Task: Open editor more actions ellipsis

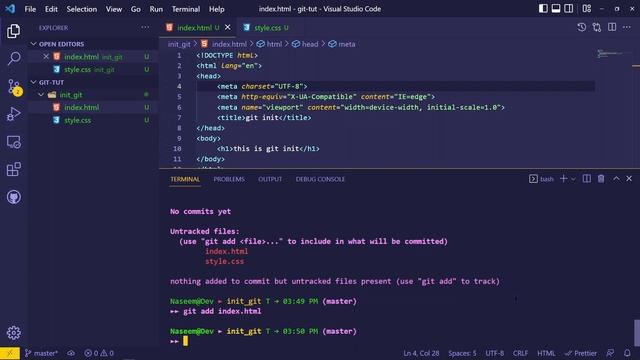Action: click(627, 27)
